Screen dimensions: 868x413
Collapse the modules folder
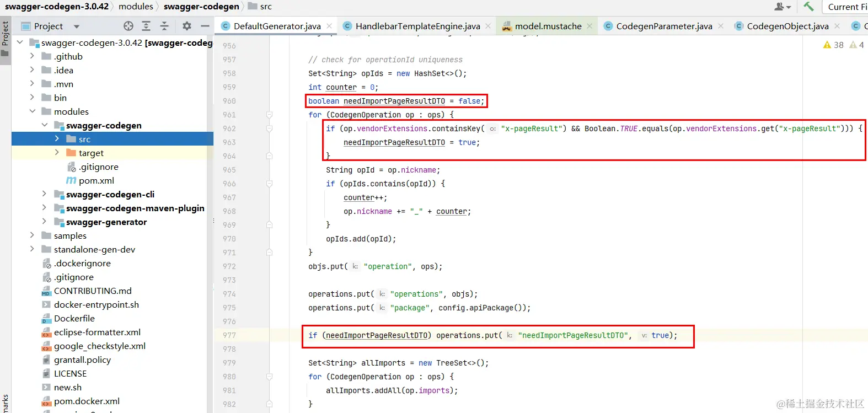(32, 111)
